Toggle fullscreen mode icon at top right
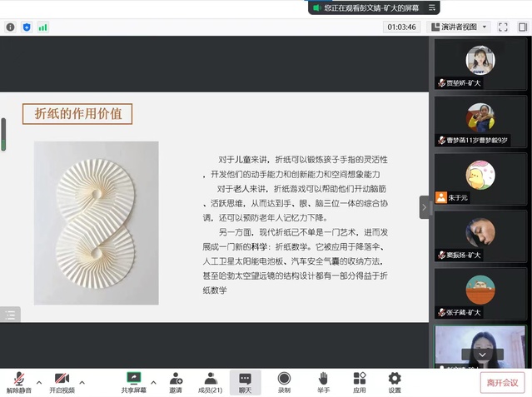The width and height of the screenshot is (532, 397). 503,27
